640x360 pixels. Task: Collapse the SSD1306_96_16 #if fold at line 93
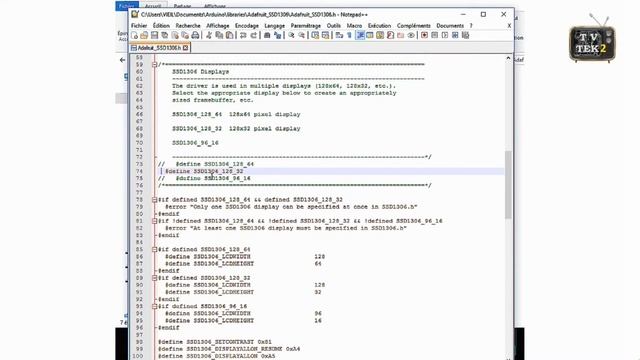coord(154,306)
